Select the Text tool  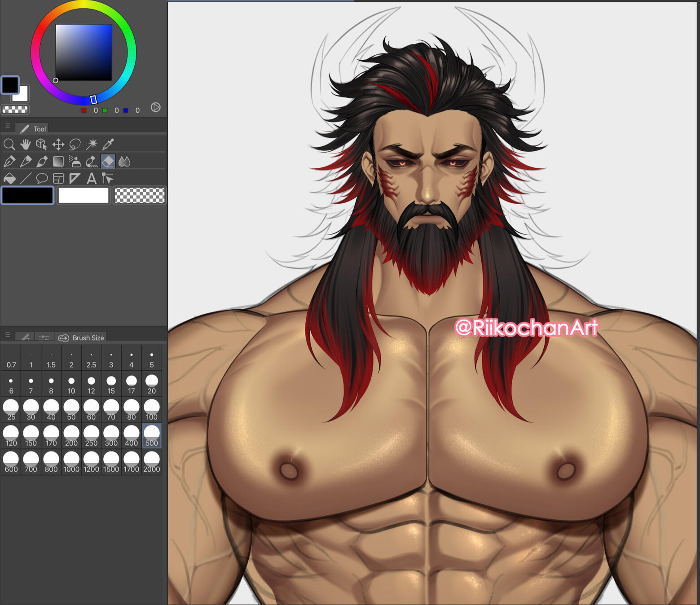pyautogui.click(x=92, y=179)
